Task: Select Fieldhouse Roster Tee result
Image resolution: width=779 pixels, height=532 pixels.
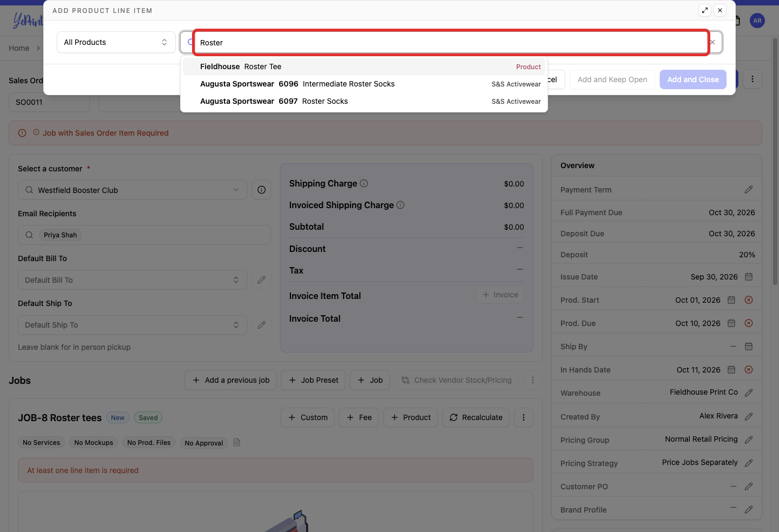Action: (x=365, y=66)
